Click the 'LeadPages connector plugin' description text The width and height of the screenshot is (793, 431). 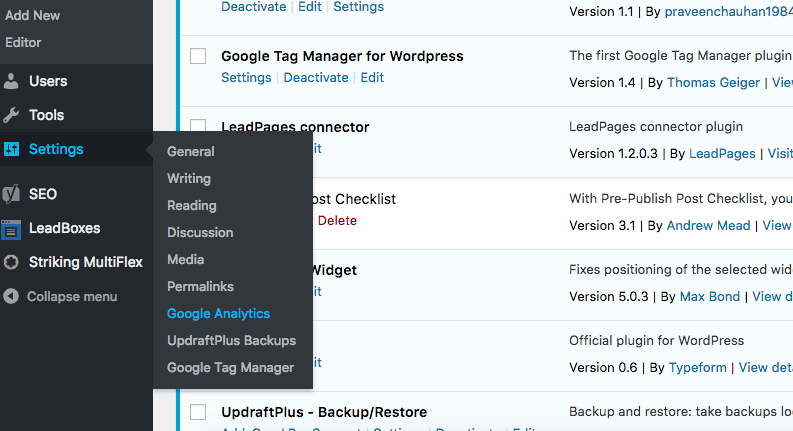click(x=656, y=127)
